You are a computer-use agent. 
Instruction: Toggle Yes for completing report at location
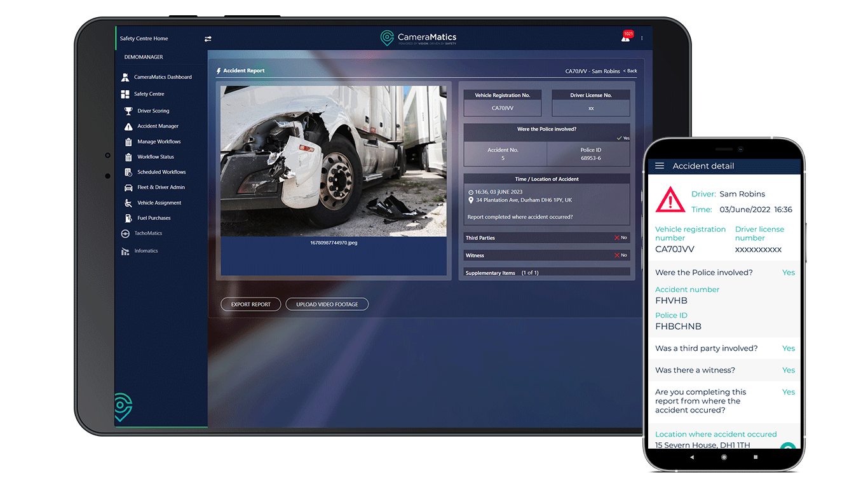click(x=789, y=392)
